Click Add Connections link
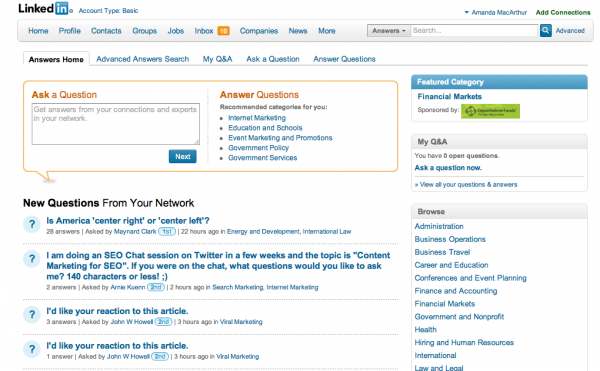Image resolution: width=600 pixels, height=371 pixels. coord(563,13)
